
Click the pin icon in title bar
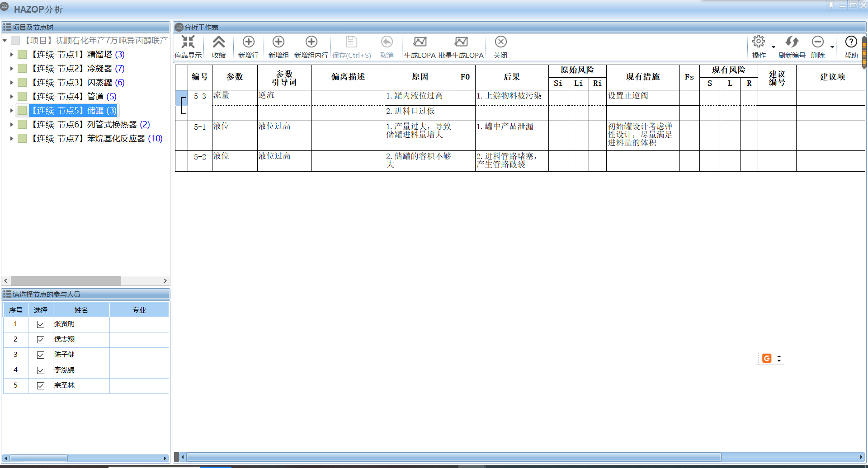831,5
